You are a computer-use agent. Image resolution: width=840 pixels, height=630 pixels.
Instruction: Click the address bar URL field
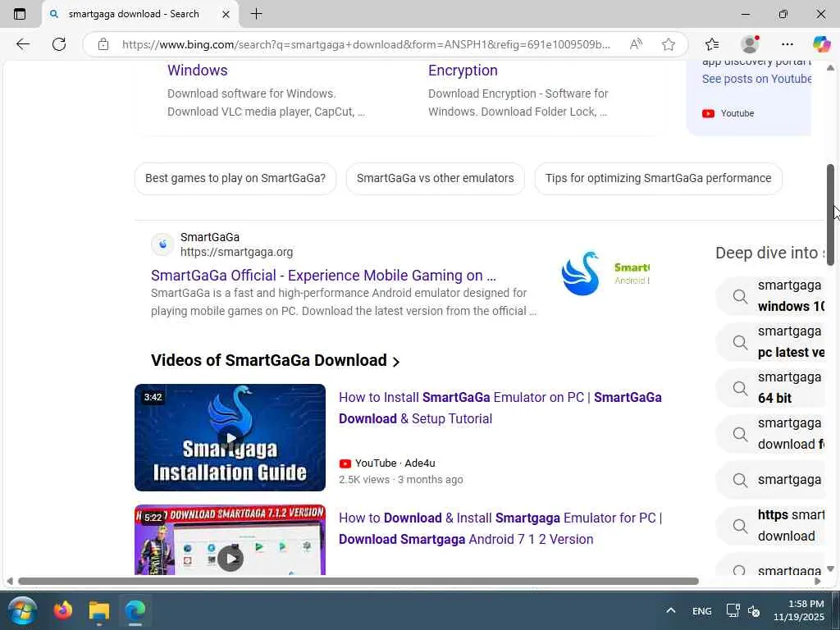tap(366, 44)
